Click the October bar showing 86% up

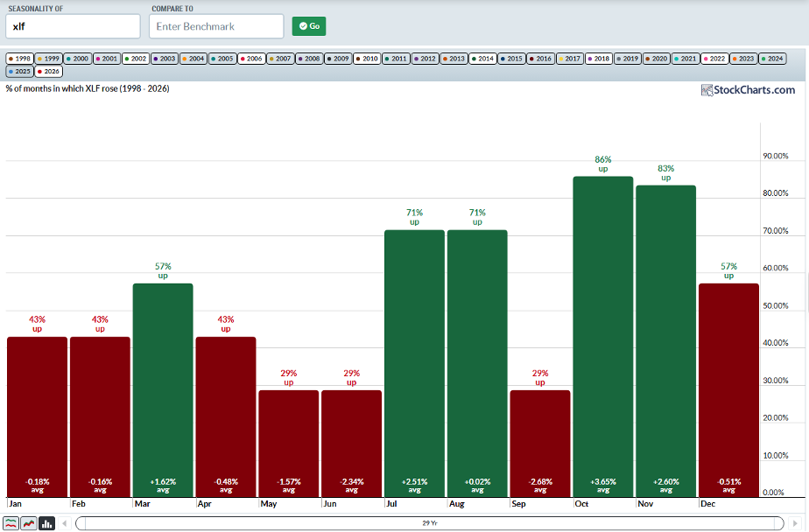[603, 337]
